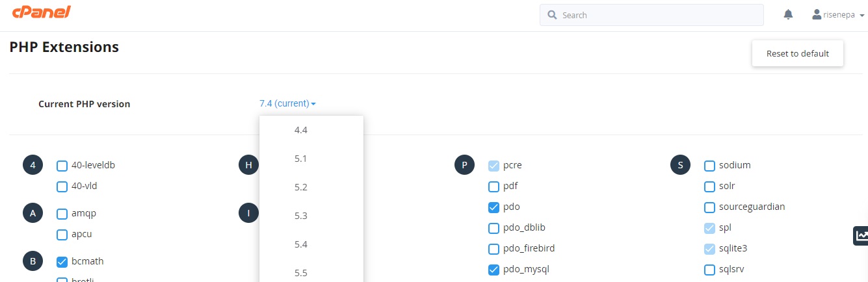Jump to letter 4 badge

point(33,165)
